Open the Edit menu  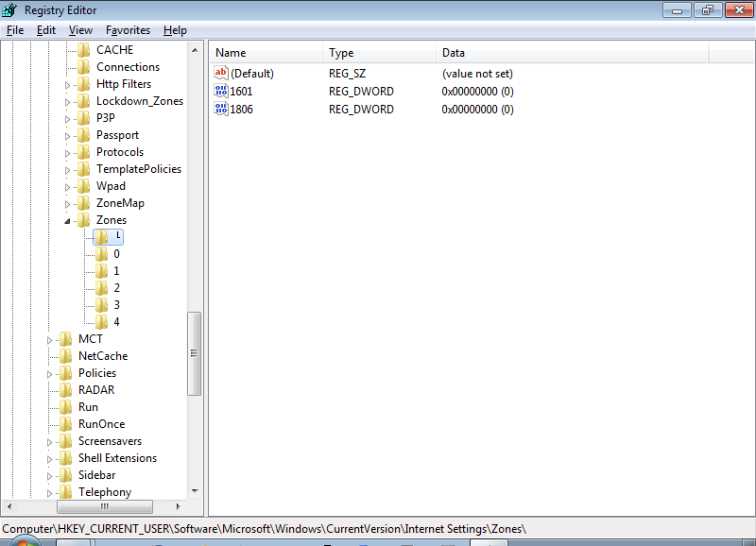[45, 30]
